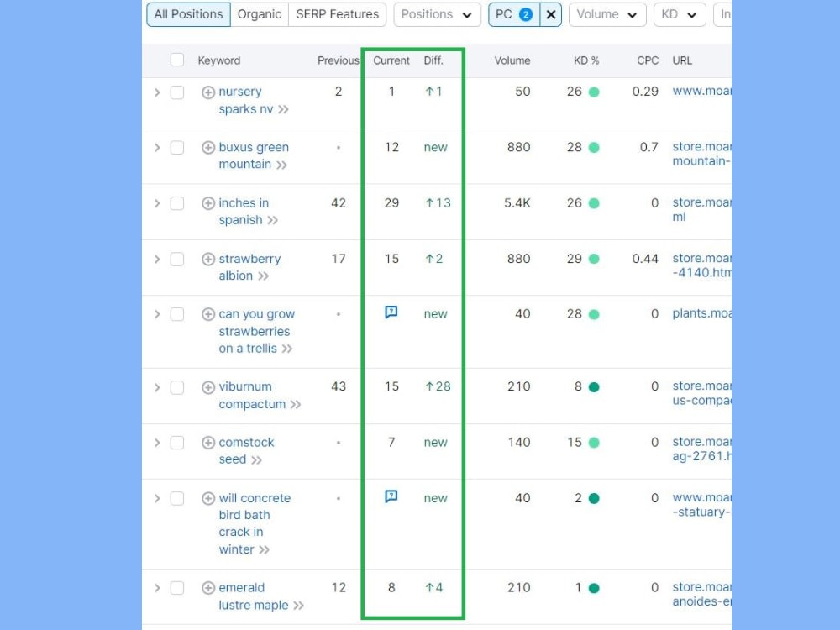This screenshot has height=630, width=840.
Task: Click plus icon beside buxus green mountain
Action: click(208, 147)
